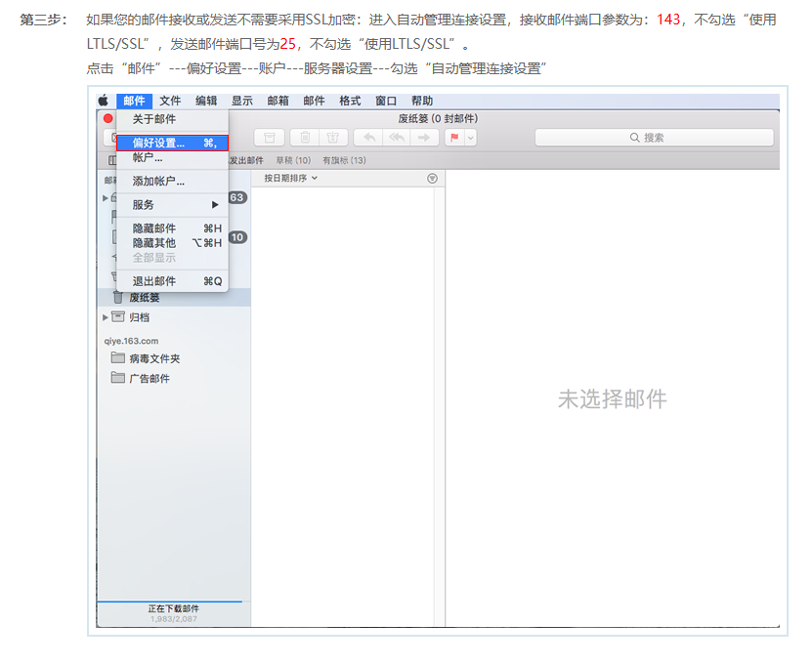The height and width of the screenshot is (665, 812).
Task: Click the 搜索 search field
Action: coord(654,138)
